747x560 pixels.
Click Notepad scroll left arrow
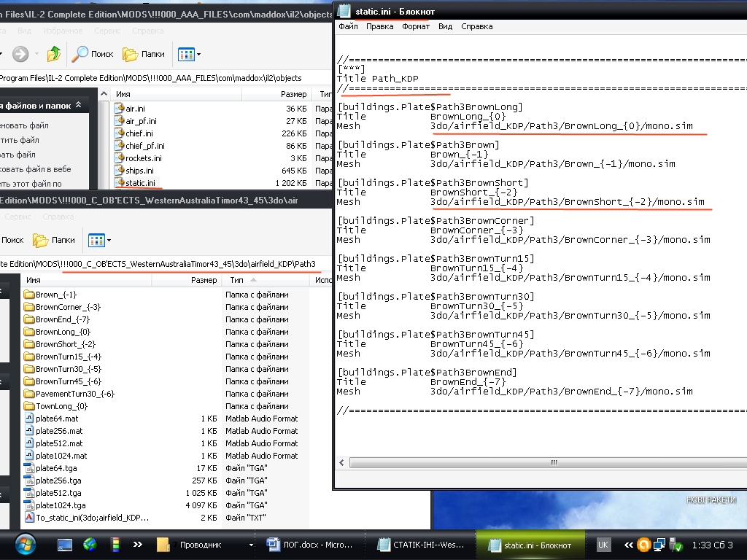tap(341, 462)
